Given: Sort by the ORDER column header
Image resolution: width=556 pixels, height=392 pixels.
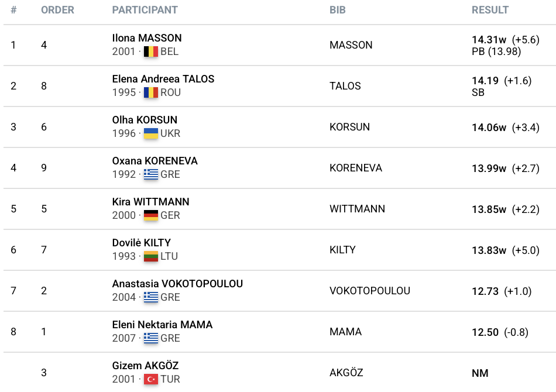Looking at the screenshot, I should pyautogui.click(x=57, y=10).
